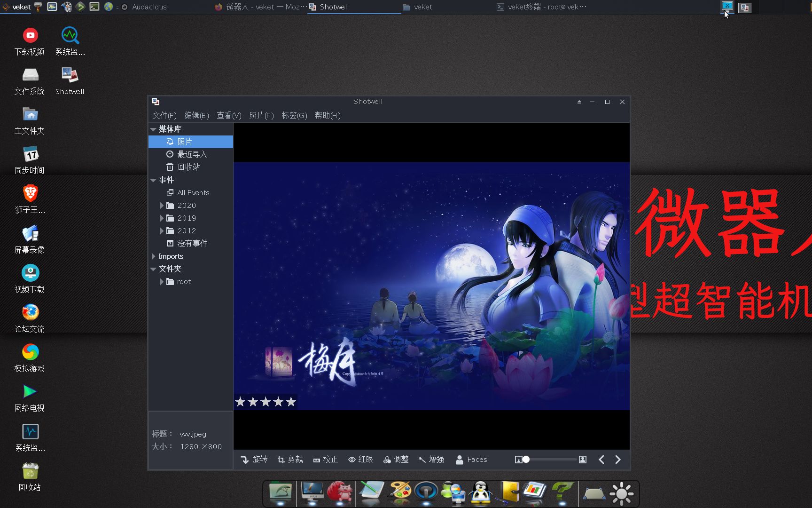Select 照片 in the library sidebar

tap(191, 142)
